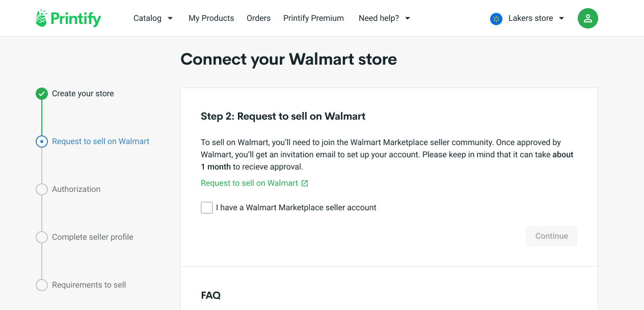The width and height of the screenshot is (644, 310).
Task: Go to My Products
Action: [211, 18]
